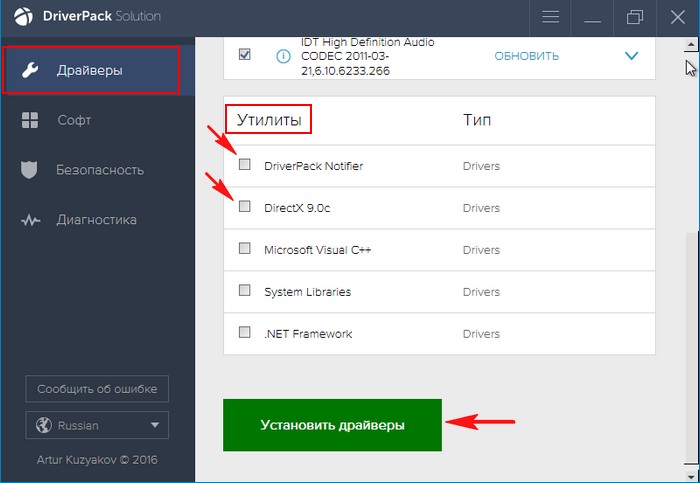Click the info icon next to IDT Audio
This screenshot has width=700, height=483.
(x=283, y=56)
